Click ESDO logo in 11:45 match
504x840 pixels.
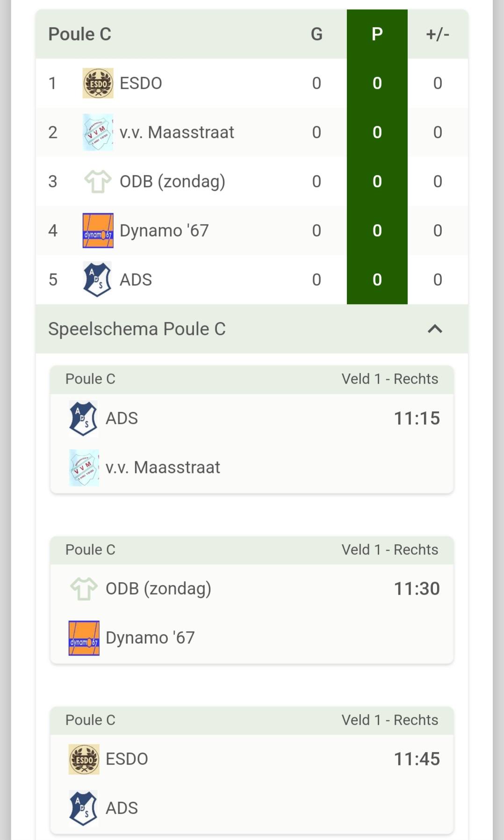84,759
